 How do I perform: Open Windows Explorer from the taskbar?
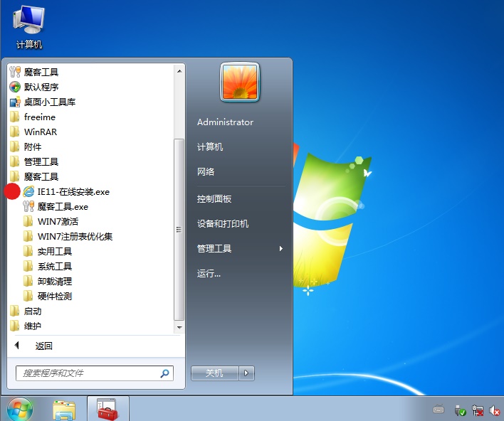point(64,410)
